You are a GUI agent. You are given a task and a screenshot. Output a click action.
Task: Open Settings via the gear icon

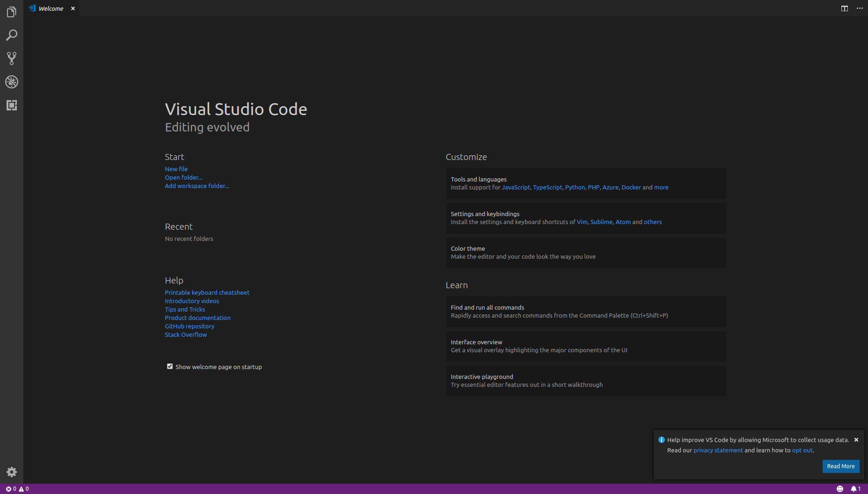click(x=12, y=472)
